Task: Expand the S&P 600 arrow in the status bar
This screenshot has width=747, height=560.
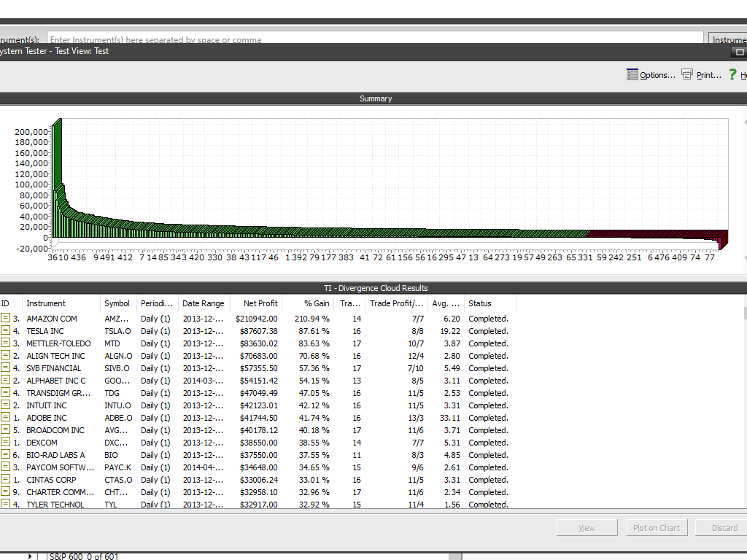Action: click(x=30, y=556)
